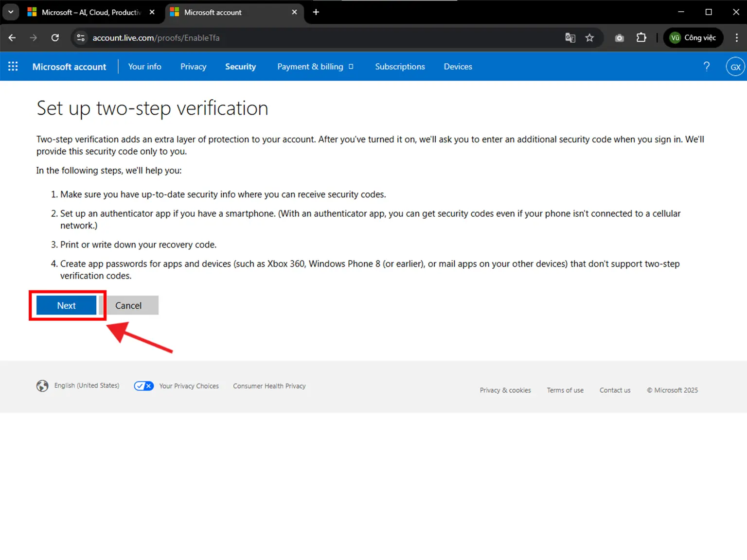747x560 pixels.
Task: Translate this page using the address bar icon
Action: pos(570,37)
